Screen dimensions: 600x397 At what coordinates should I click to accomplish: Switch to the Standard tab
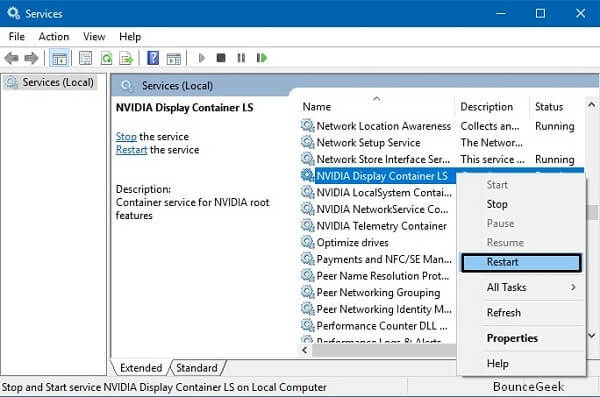pyautogui.click(x=197, y=368)
